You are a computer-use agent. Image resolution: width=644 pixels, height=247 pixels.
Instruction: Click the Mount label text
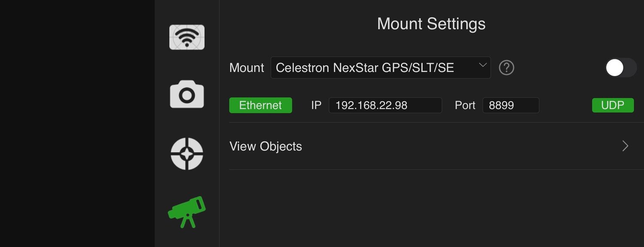click(247, 68)
